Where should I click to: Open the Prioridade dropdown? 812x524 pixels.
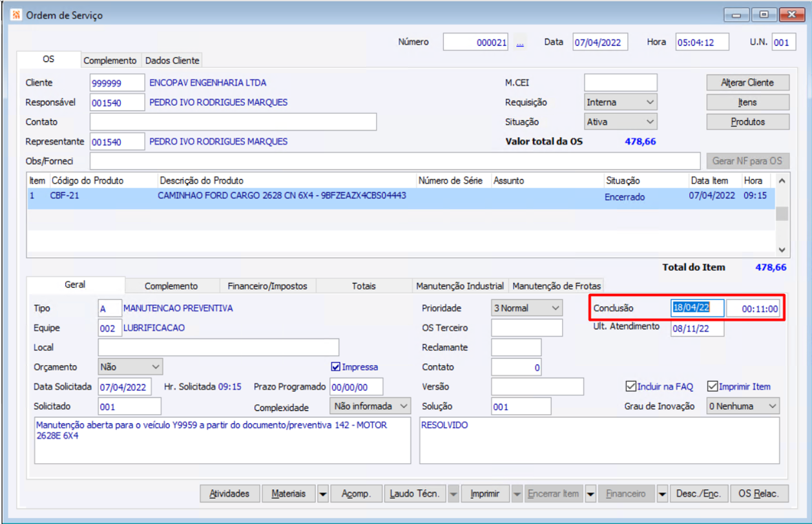pos(526,308)
